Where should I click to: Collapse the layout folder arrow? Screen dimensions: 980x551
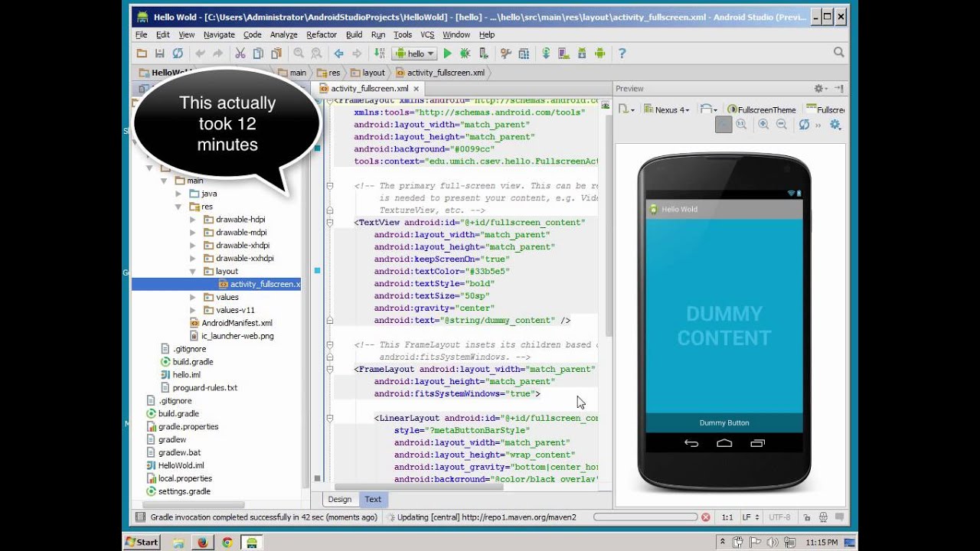click(x=193, y=271)
